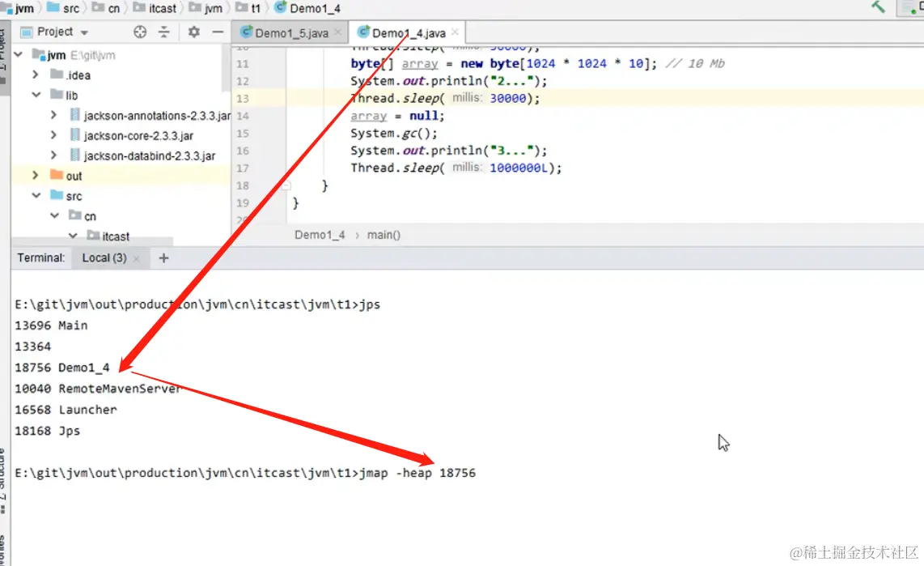Expand the out folder
This screenshot has height=566, width=924.
click(36, 175)
